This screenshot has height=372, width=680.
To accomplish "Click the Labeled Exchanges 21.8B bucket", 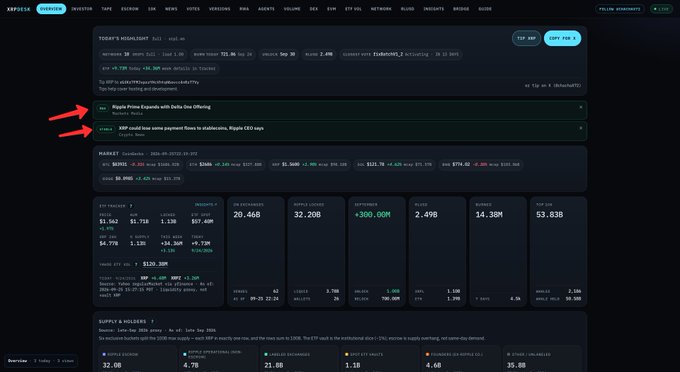I will pyautogui.click(x=300, y=359).
